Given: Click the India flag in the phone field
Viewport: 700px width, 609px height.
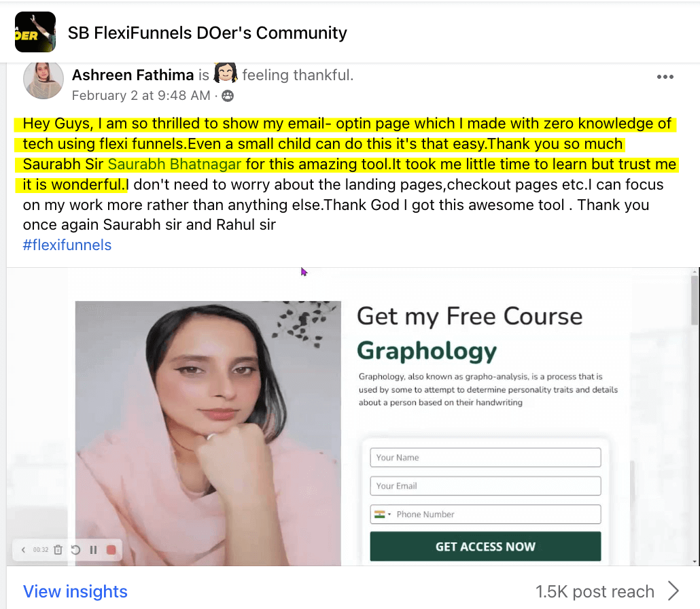Looking at the screenshot, I should tap(379, 515).
